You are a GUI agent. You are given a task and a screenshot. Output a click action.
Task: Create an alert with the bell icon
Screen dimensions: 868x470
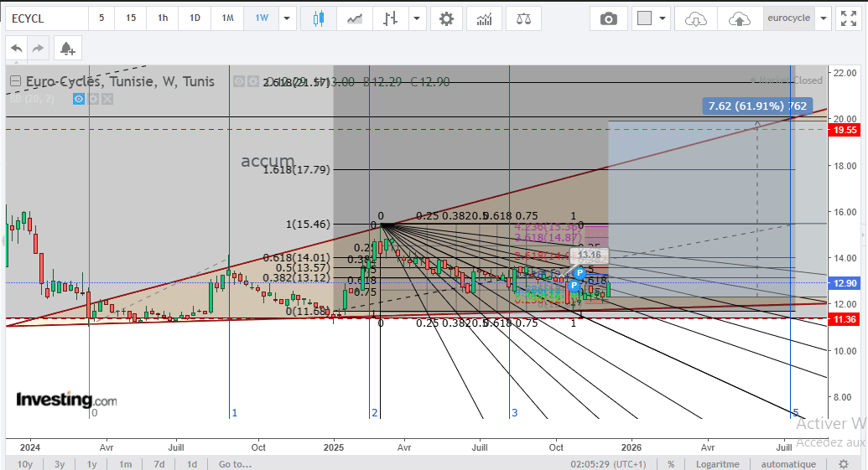68,49
